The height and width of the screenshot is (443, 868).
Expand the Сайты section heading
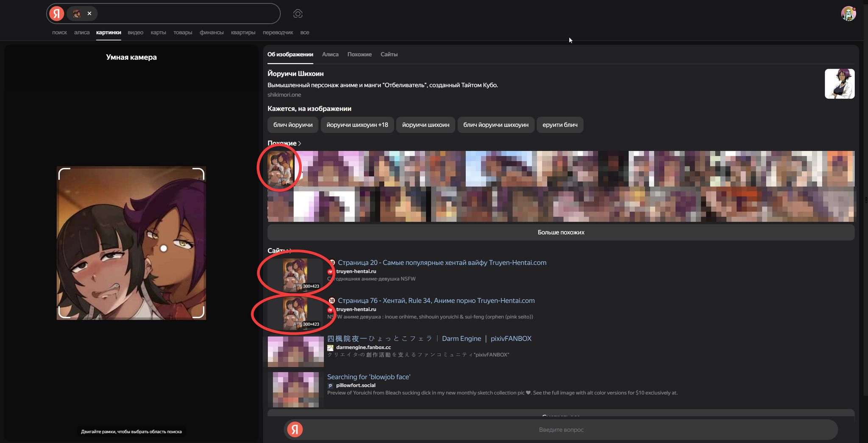278,251
